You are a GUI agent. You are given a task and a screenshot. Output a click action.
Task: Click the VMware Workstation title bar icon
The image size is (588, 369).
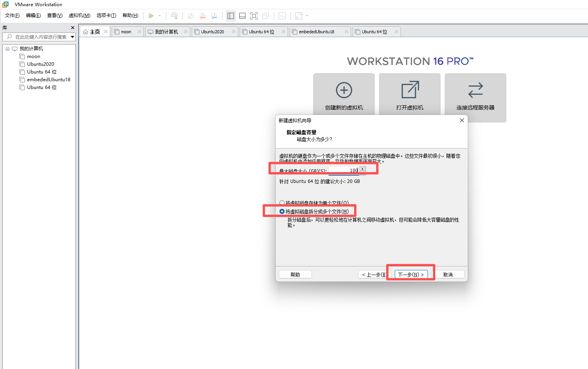click(5, 5)
